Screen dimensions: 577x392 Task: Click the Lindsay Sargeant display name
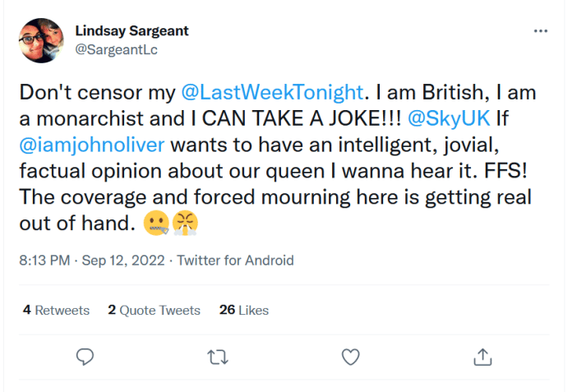coord(132,31)
